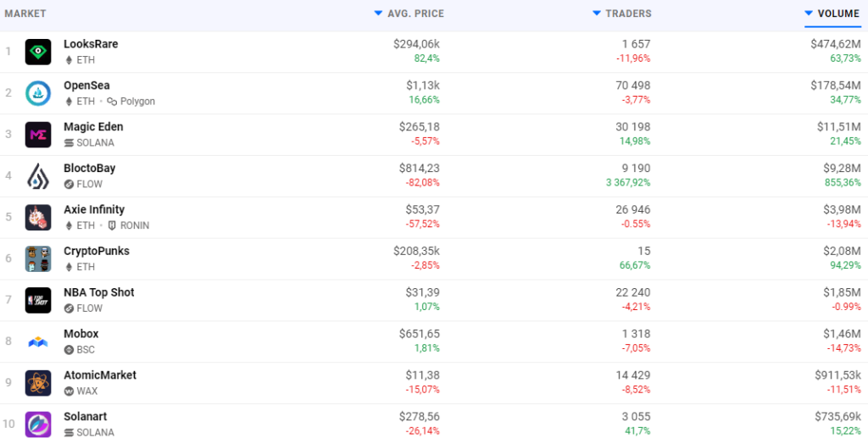Viewport: 868px width, 444px height.
Task: Click the OpenSea marketplace logo icon
Action: point(38,93)
